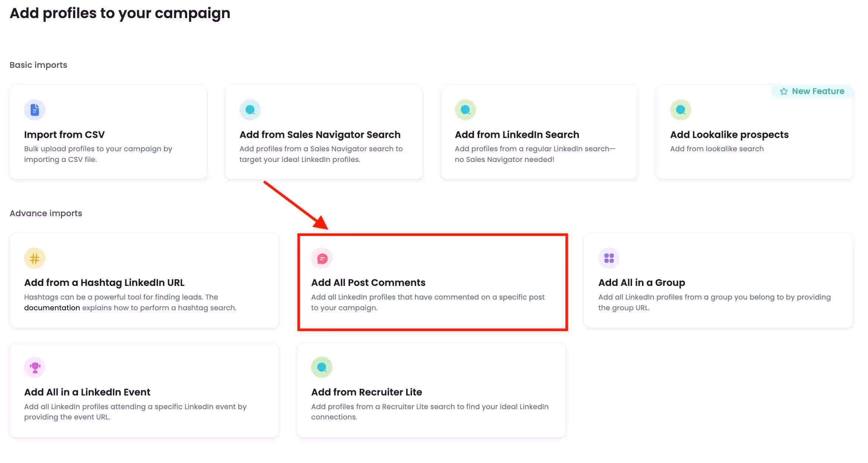The image size is (868, 463).
Task: Click the chat bubble icon for Post Comments
Action: point(322,258)
